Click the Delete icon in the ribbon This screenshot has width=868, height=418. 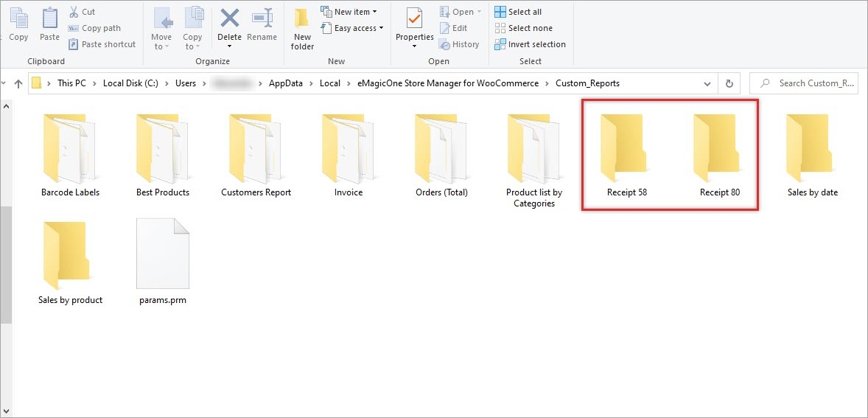click(x=229, y=19)
